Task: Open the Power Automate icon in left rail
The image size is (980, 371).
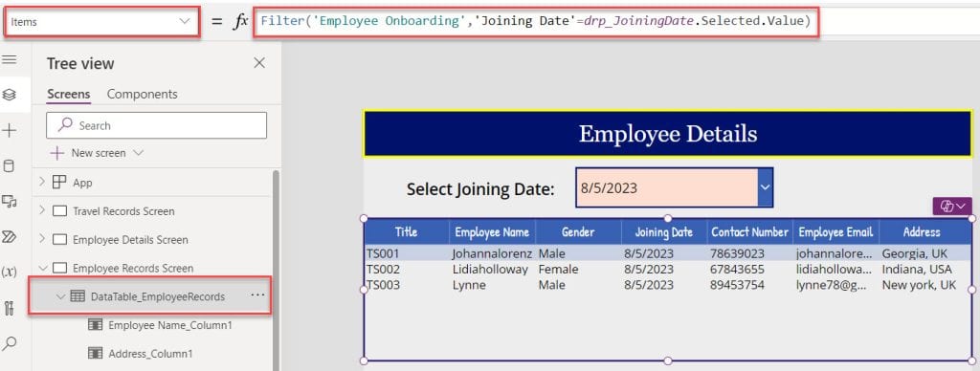Action: [9, 236]
